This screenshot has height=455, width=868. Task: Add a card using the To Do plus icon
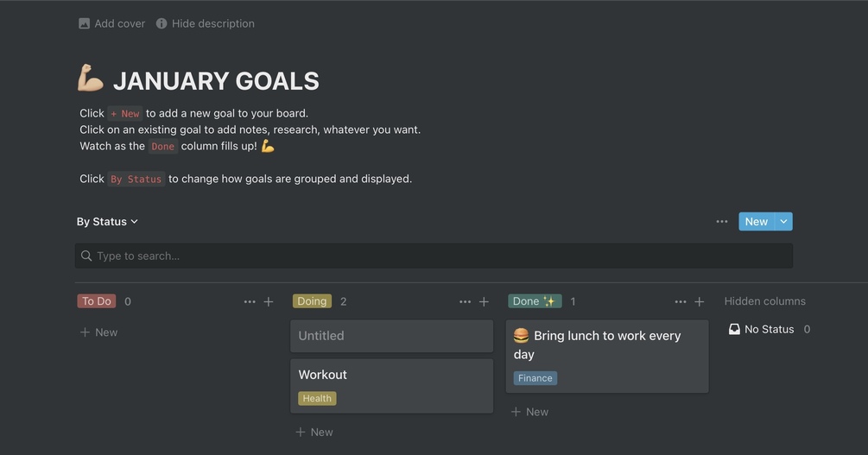pos(269,301)
